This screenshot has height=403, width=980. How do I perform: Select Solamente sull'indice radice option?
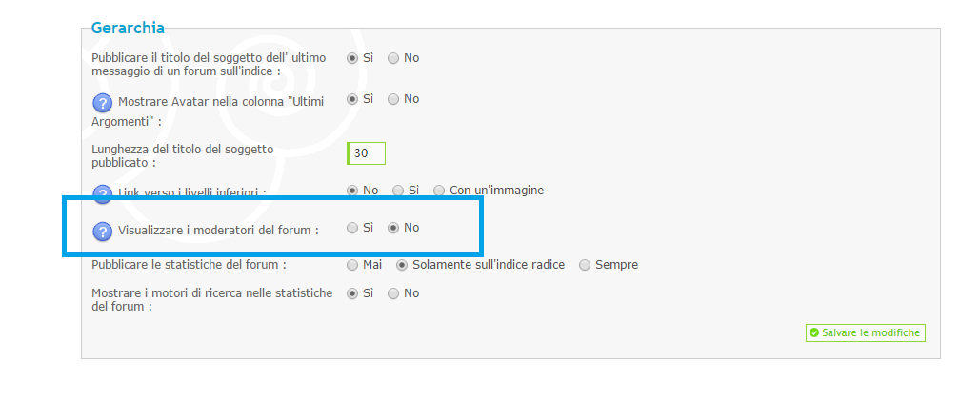coord(402,265)
